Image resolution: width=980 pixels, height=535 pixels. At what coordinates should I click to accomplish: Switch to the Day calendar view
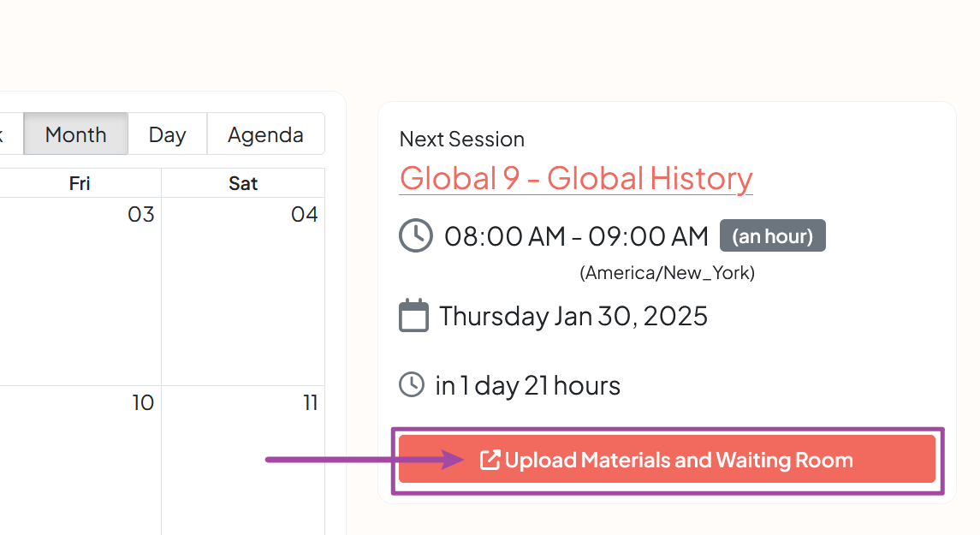167,134
